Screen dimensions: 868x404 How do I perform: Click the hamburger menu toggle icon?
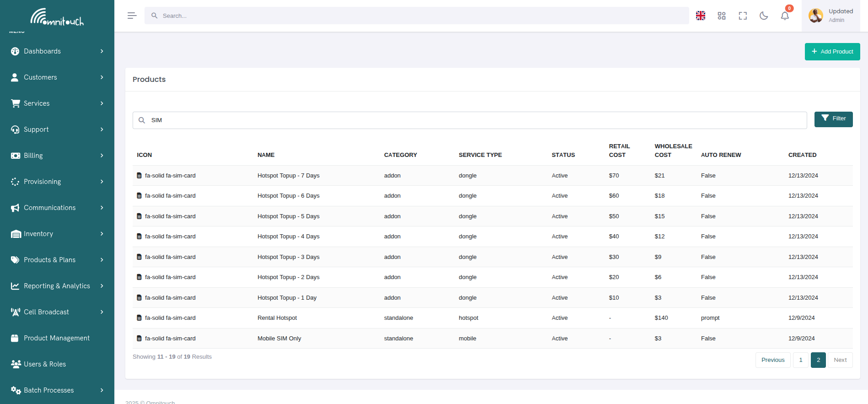(132, 16)
